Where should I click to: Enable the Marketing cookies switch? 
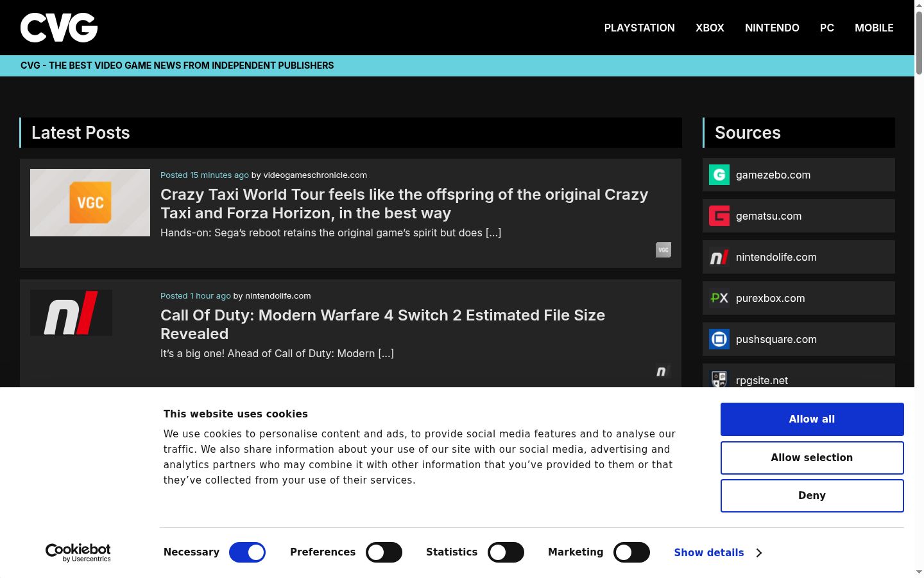(631, 552)
